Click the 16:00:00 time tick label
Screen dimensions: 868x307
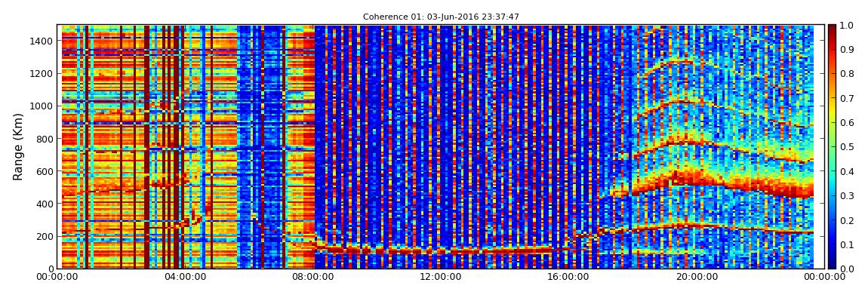(568, 277)
